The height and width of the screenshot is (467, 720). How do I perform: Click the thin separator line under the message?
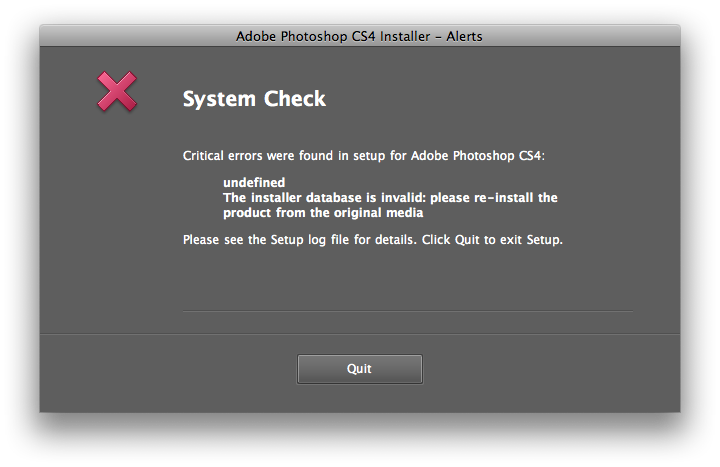pyautogui.click(x=408, y=311)
